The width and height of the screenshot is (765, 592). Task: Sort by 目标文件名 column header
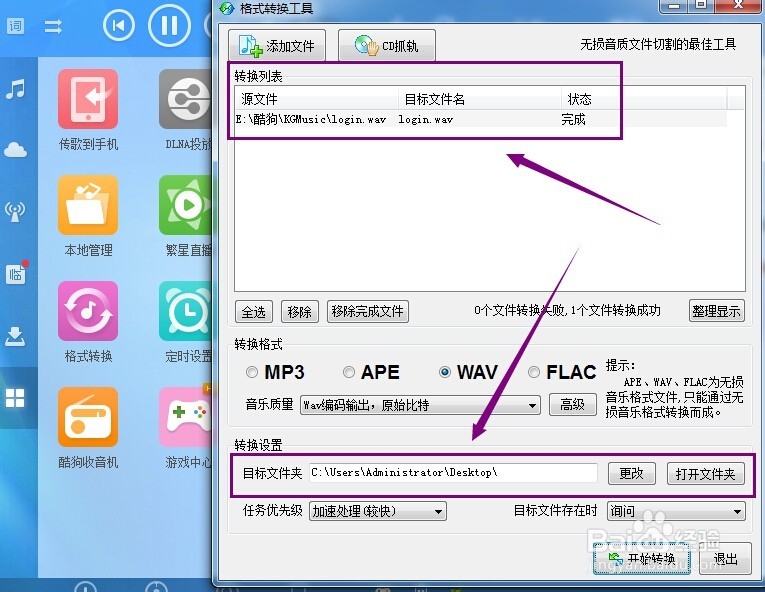coord(480,99)
